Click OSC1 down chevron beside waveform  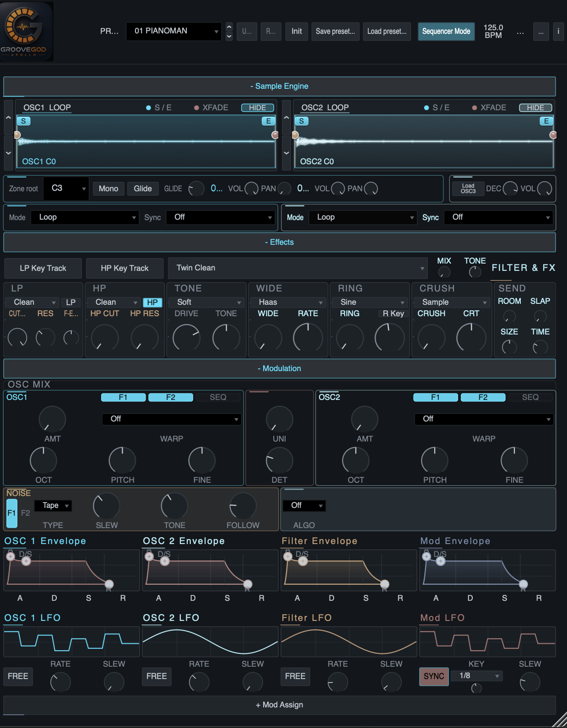[8, 153]
